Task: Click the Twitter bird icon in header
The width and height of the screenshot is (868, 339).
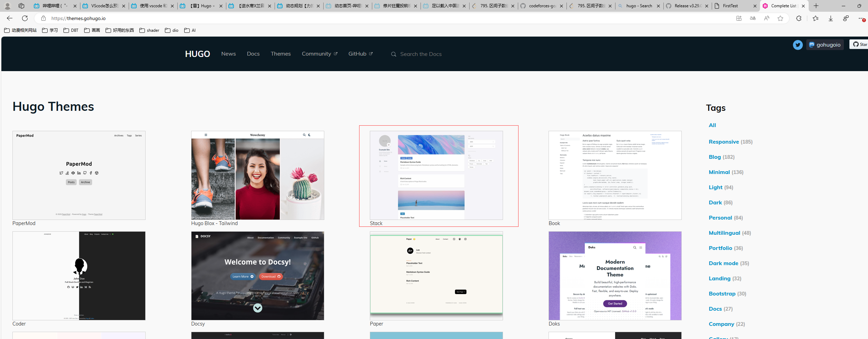Action: [797, 45]
